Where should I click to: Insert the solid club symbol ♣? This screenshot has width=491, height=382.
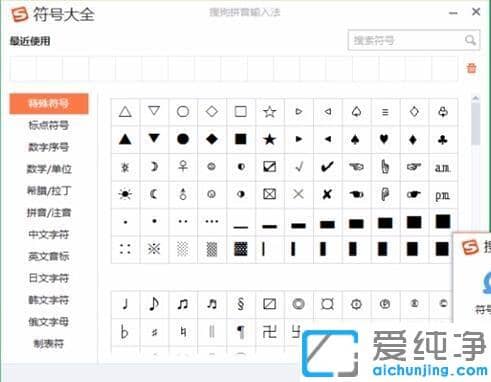pos(442,140)
